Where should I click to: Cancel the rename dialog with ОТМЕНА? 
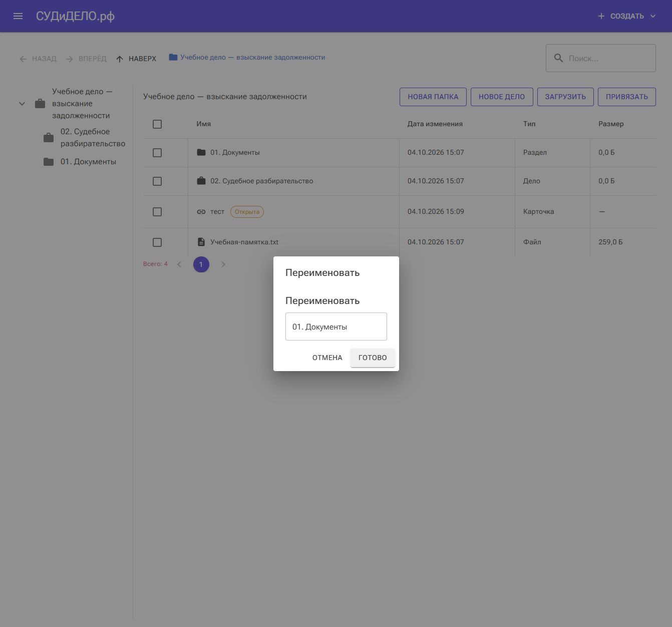(327, 358)
